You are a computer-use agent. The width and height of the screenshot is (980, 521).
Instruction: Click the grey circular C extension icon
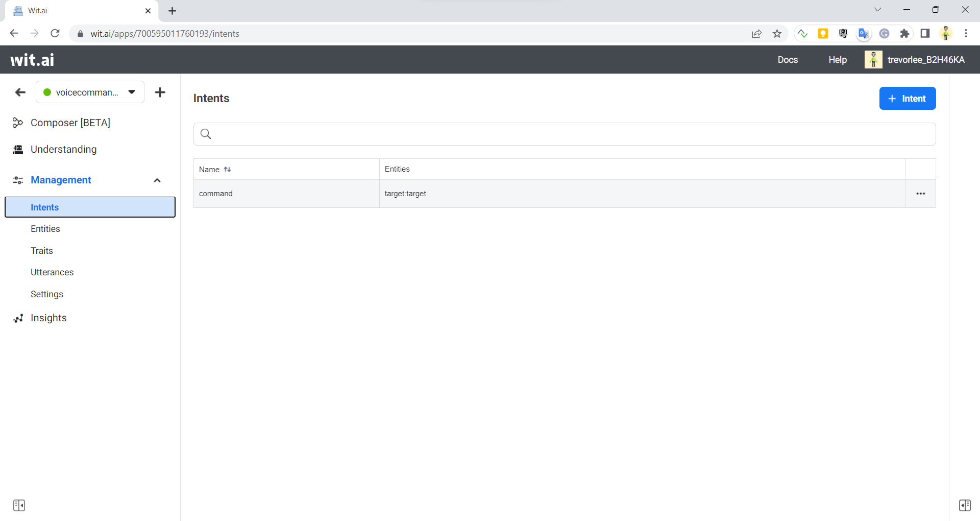[x=884, y=34]
